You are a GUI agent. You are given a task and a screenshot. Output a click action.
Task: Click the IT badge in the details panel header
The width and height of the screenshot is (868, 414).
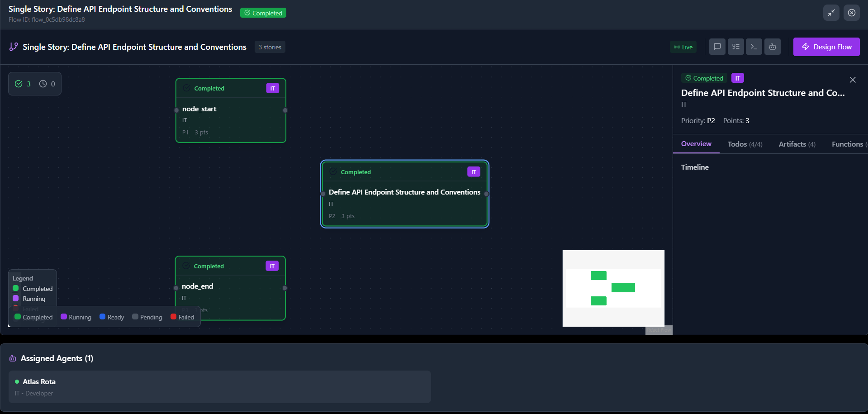738,78
